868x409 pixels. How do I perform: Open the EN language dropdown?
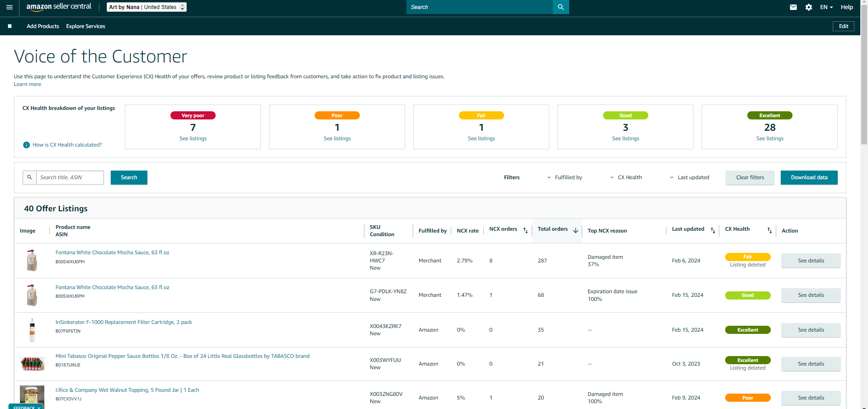(826, 7)
